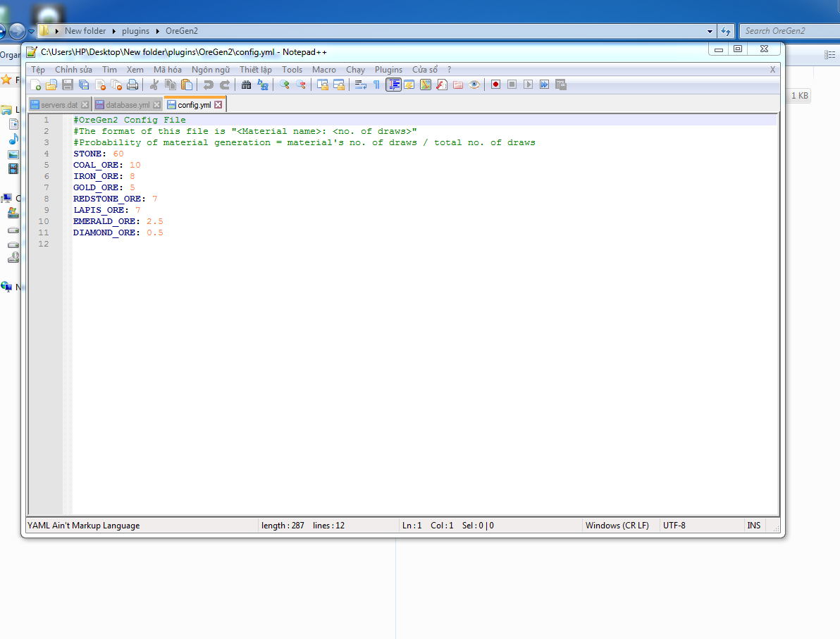Screen dimensions: 840x639
Task: Open Find with the binoculars icon
Action: [x=246, y=85]
